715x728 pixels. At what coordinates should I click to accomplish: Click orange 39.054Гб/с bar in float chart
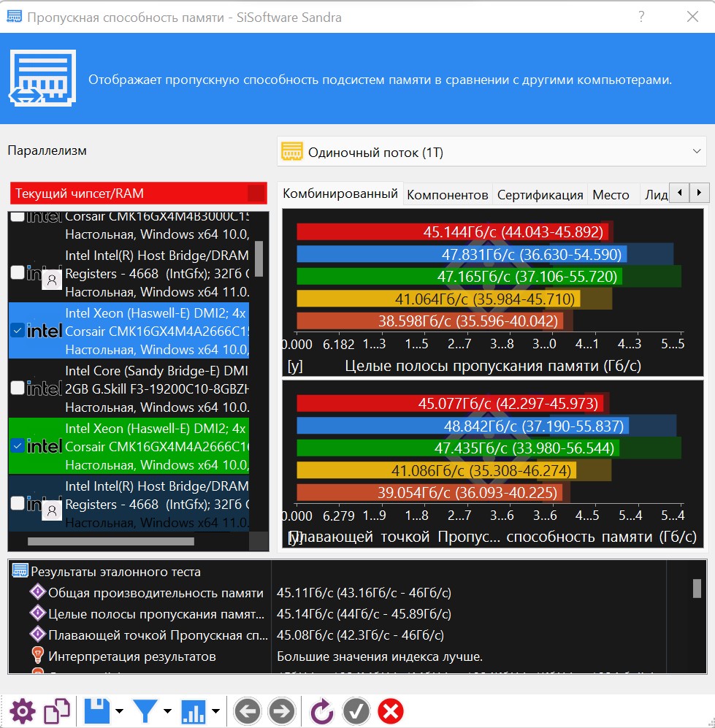point(429,493)
